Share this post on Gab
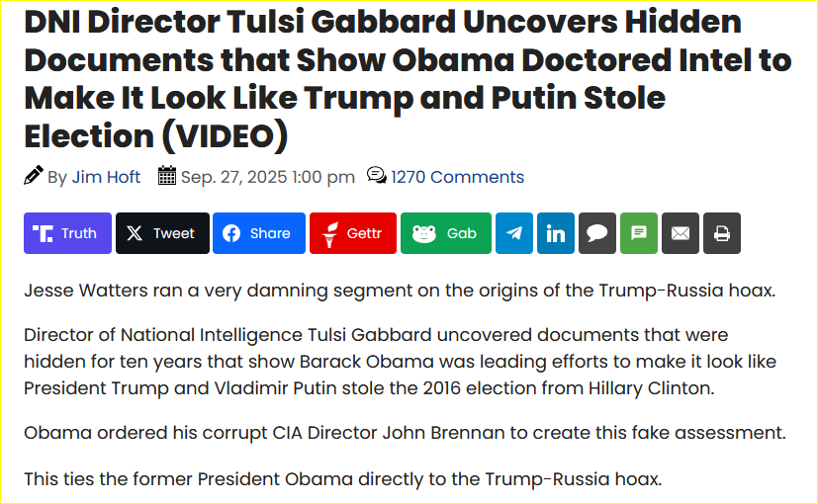The width and height of the screenshot is (818, 504). pos(445,233)
